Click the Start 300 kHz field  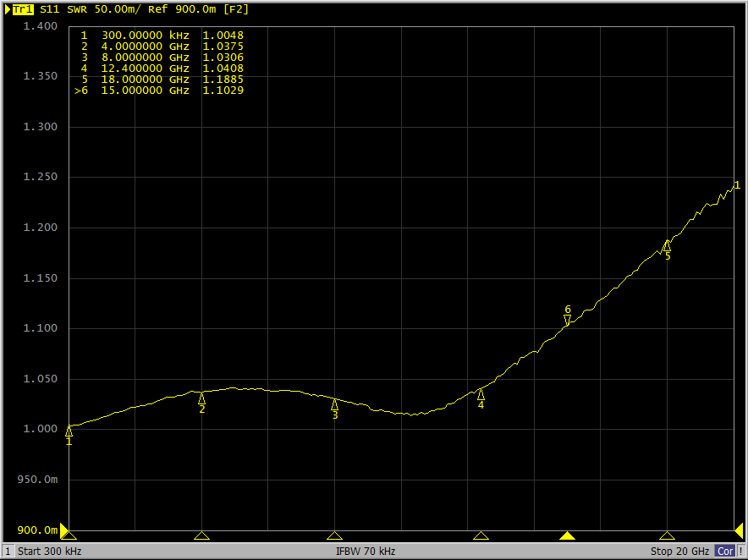(50, 552)
